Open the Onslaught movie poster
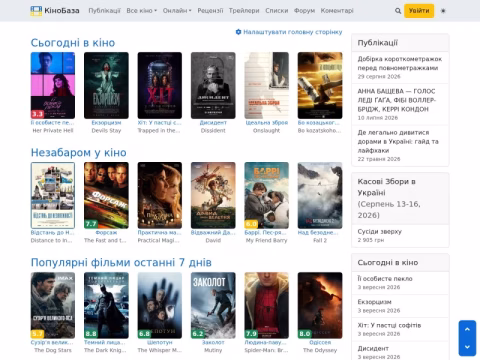This screenshot has width=480, height=360. [267, 85]
